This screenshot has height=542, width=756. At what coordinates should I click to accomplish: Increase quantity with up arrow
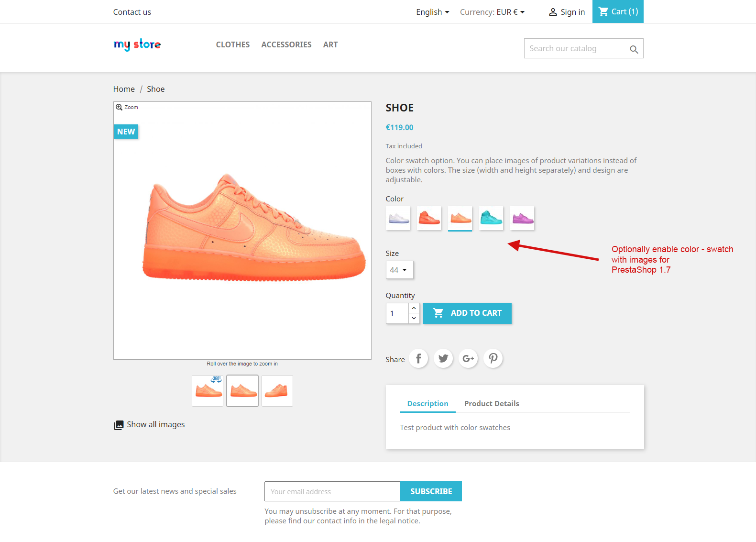coord(414,308)
